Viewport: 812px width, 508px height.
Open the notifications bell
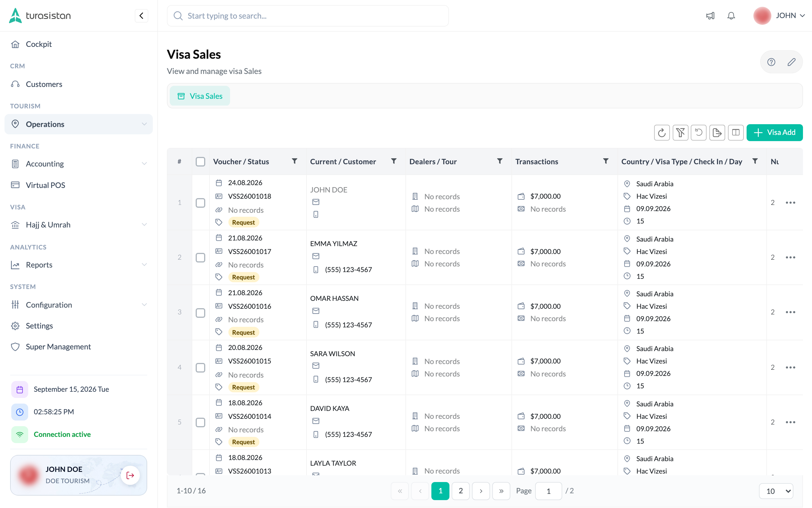point(731,16)
